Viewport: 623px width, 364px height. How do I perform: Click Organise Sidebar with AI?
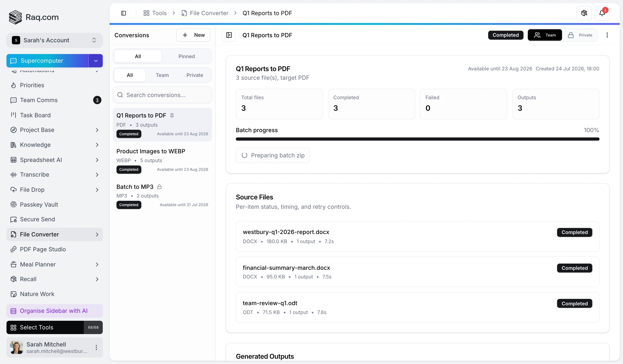(54, 311)
